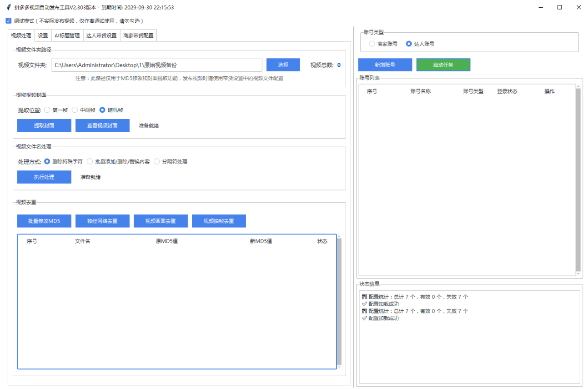This screenshot has height=389, width=588.
Task: Uncheck the 调试模式 debug mode checkbox
Action: 8,20
